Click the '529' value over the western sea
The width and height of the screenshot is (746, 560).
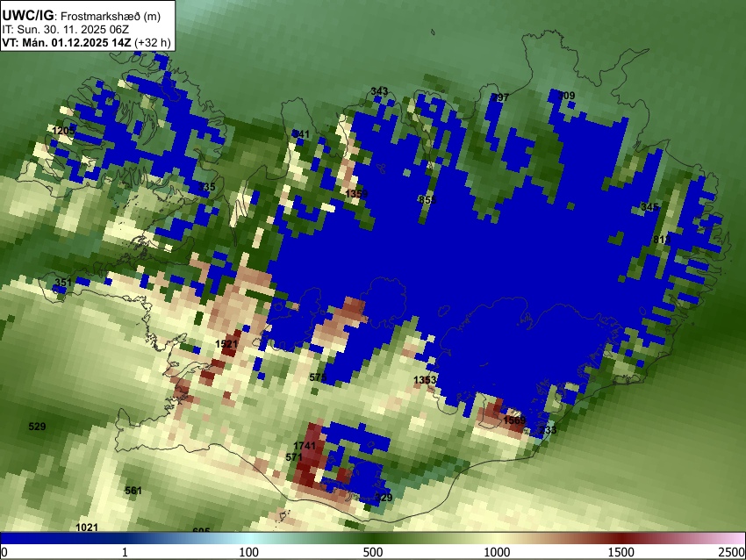[x=37, y=427]
